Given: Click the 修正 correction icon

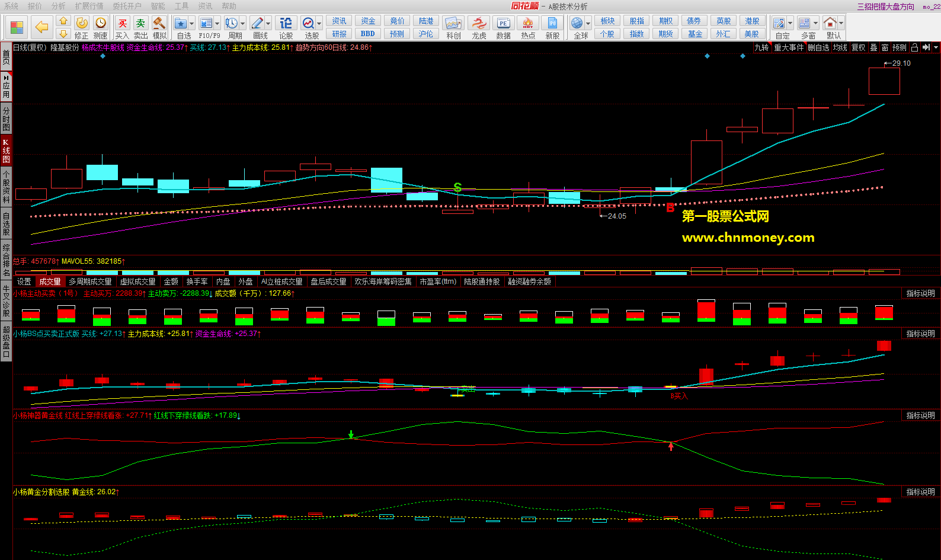Looking at the screenshot, I should pyautogui.click(x=82, y=23).
